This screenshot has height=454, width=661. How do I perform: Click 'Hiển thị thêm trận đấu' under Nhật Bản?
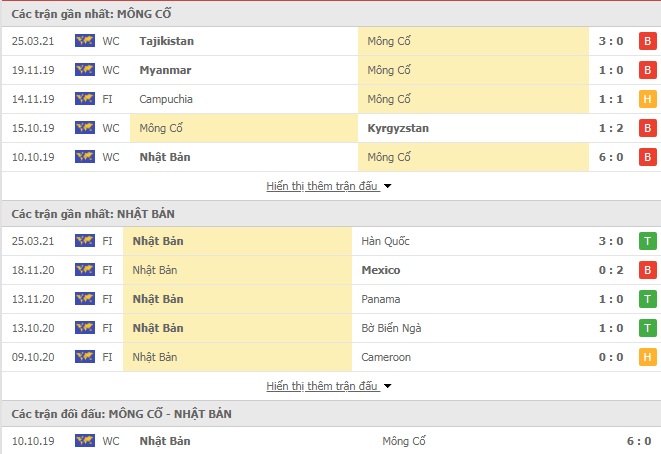pyautogui.click(x=322, y=386)
